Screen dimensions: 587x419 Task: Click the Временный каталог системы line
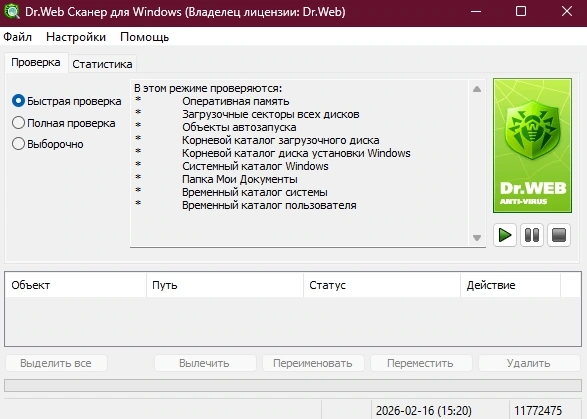[x=255, y=192]
